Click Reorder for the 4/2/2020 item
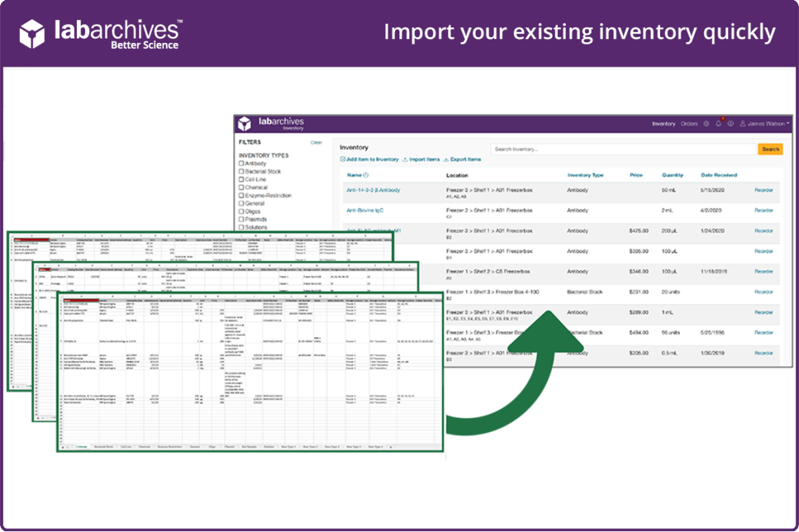 tap(763, 210)
